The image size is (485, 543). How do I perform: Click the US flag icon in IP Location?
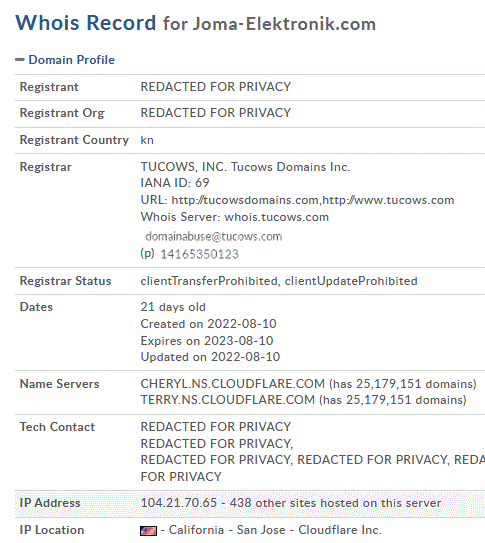click(x=149, y=531)
